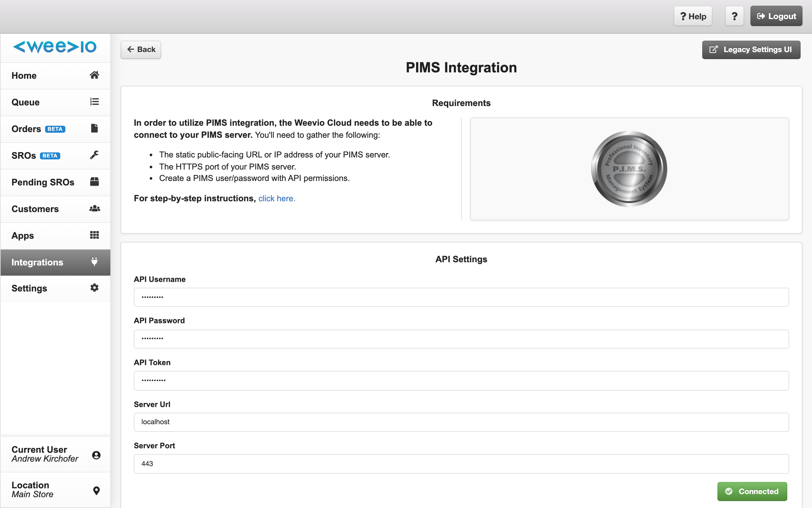Focus the API Token field
The image size is (812, 508).
pos(461,380)
